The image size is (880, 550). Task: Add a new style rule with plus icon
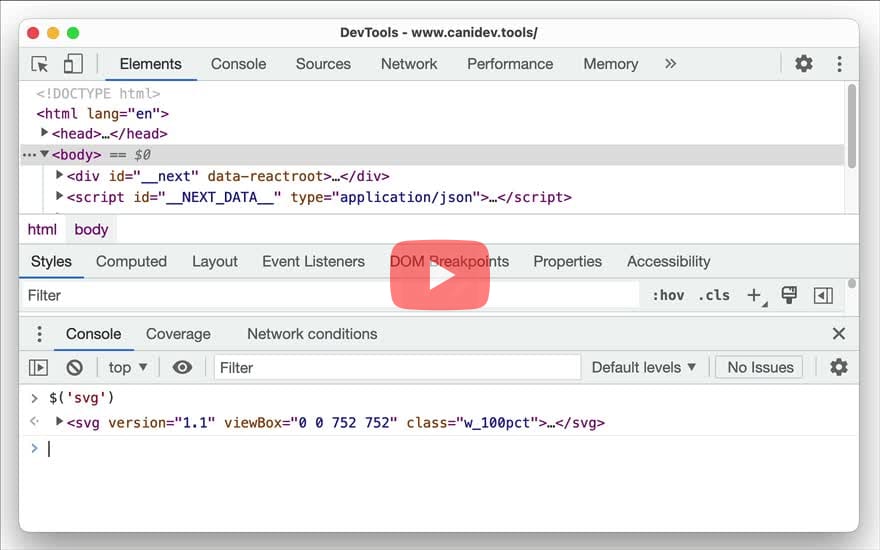click(755, 295)
